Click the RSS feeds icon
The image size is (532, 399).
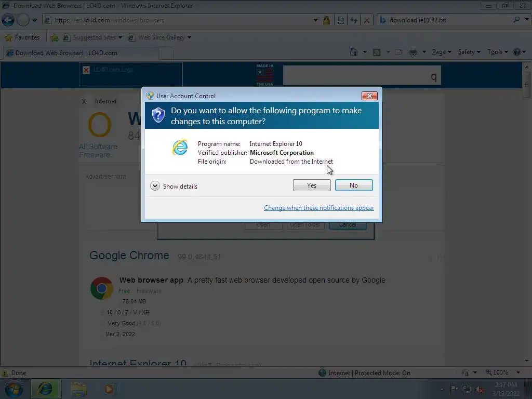pos(377,52)
